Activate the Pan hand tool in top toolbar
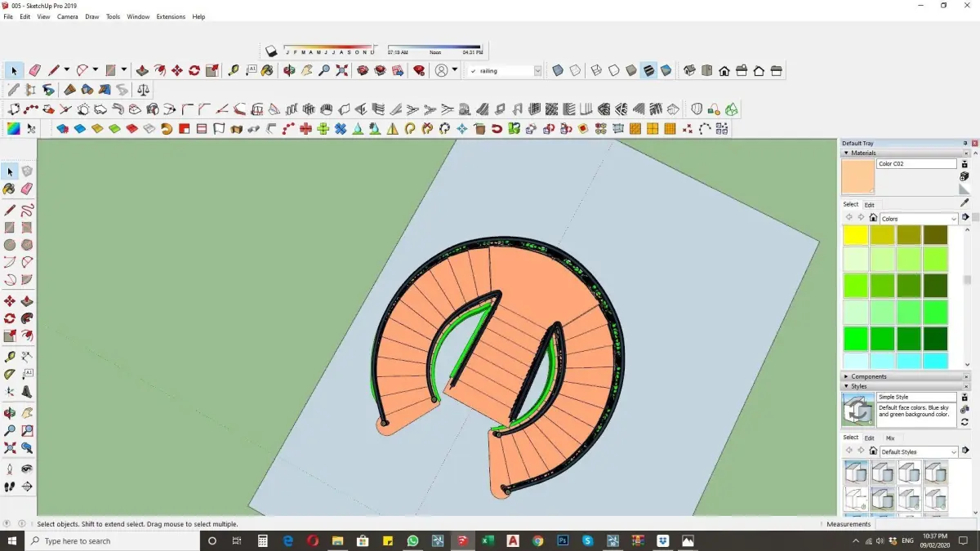The image size is (980, 551). coord(306,71)
